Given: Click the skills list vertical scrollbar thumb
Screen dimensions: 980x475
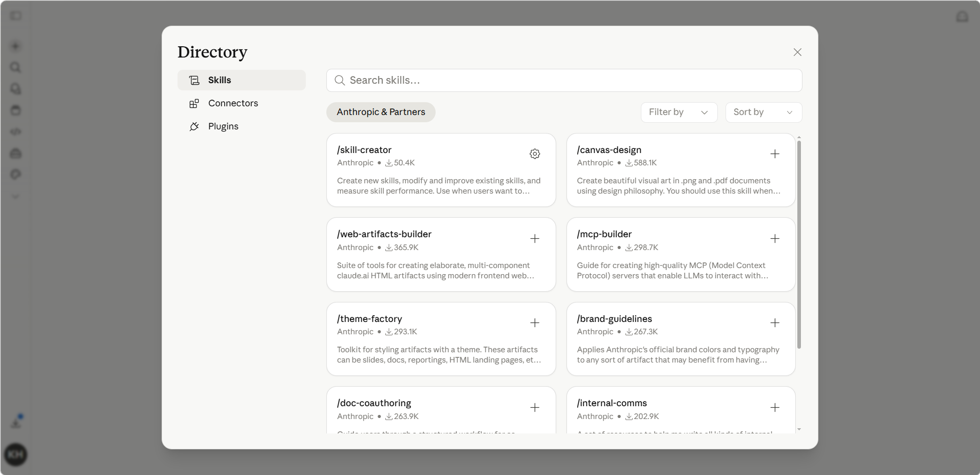Looking at the screenshot, I should [799, 245].
